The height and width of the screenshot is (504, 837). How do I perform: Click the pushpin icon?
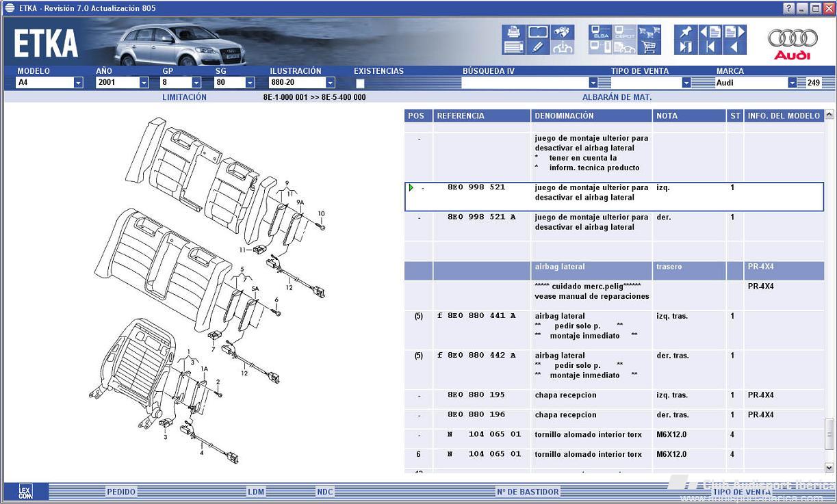pyautogui.click(x=684, y=32)
